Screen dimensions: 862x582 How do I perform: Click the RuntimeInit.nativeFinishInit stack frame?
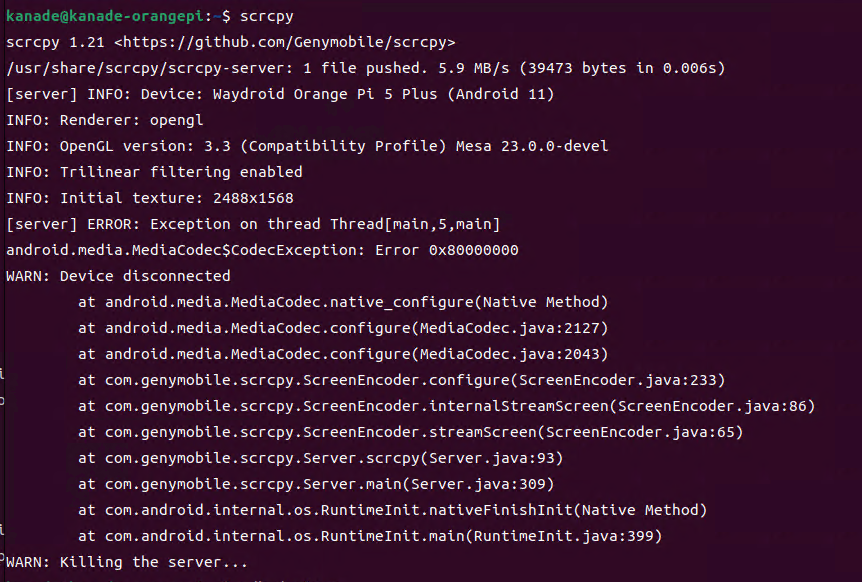392,510
